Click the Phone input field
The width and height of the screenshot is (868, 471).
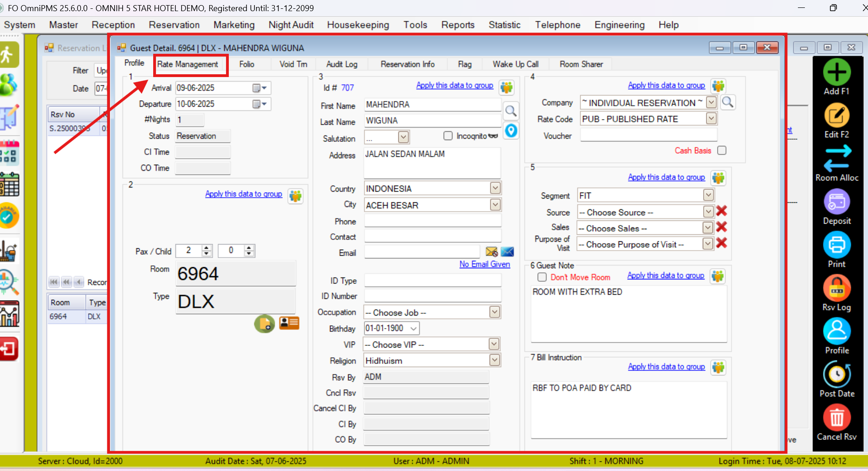(433, 221)
